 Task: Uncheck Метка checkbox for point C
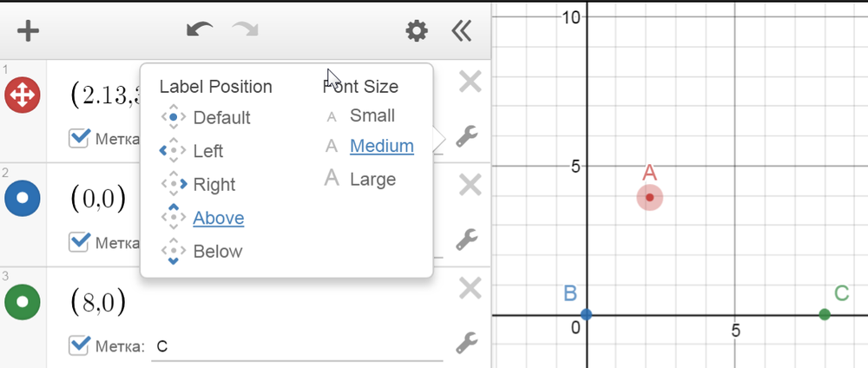pyautogui.click(x=79, y=345)
